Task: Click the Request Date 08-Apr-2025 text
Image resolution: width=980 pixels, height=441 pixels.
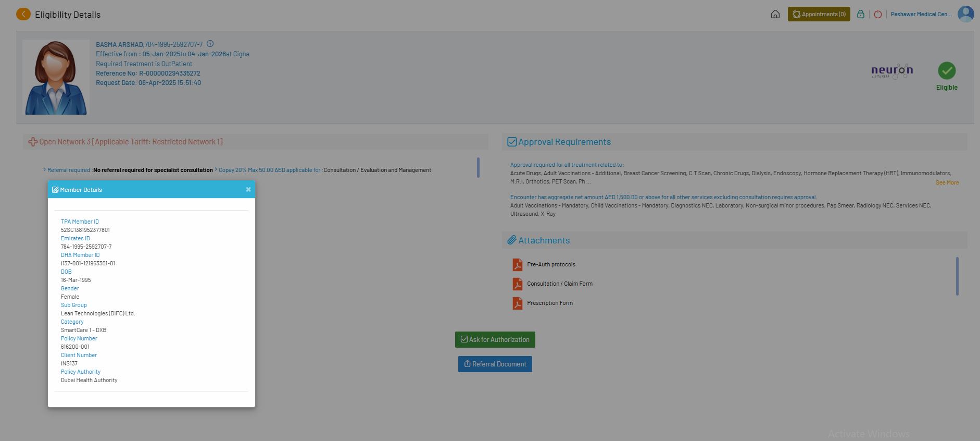Action: point(148,83)
